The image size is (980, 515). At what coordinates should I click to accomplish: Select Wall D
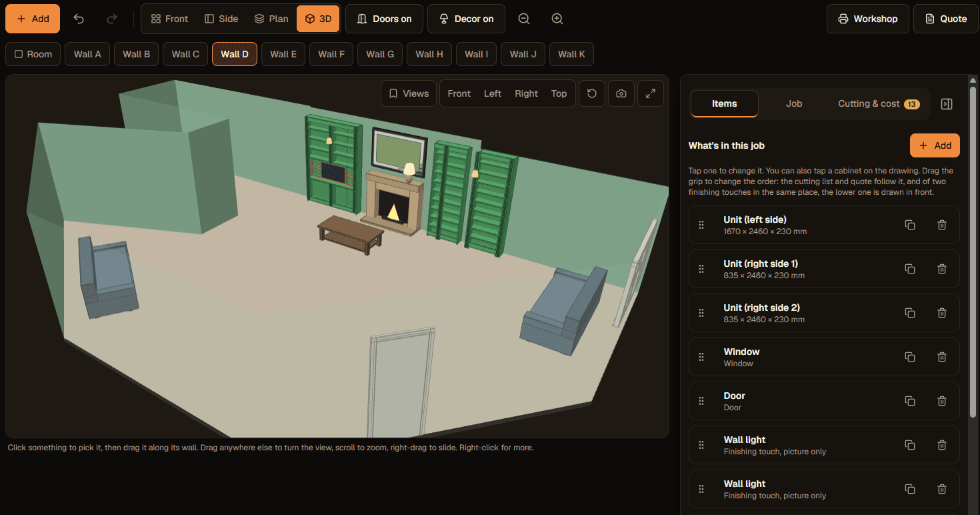tap(235, 54)
